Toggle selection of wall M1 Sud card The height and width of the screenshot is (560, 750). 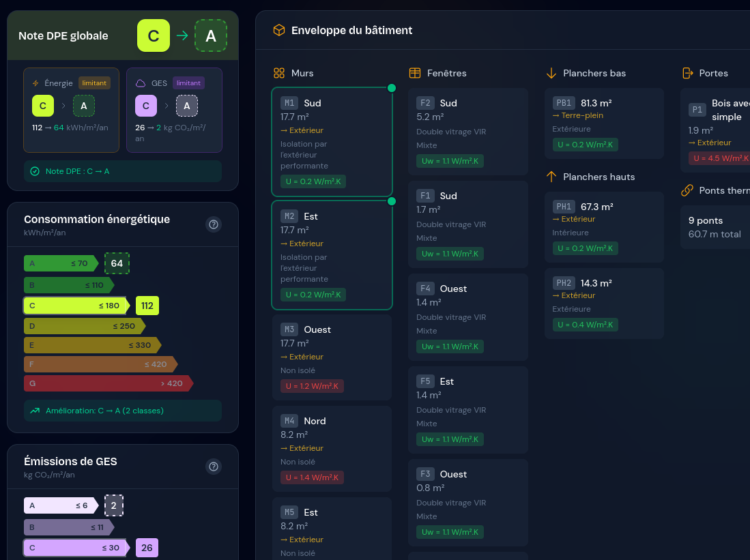(332, 142)
